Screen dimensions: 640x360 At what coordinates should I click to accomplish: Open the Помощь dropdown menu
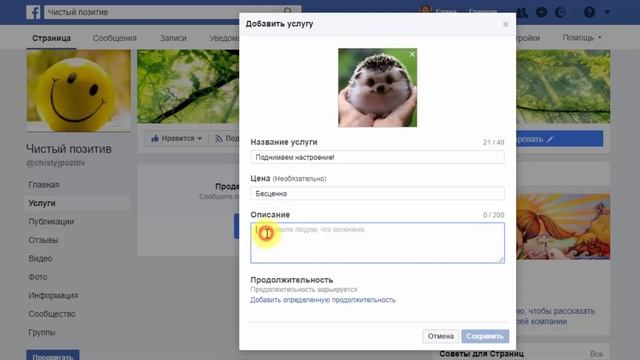582,38
